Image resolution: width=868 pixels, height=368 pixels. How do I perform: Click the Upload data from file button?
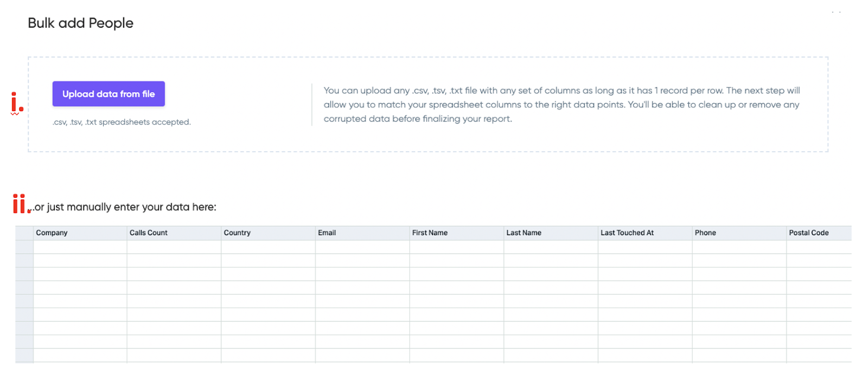click(x=108, y=94)
